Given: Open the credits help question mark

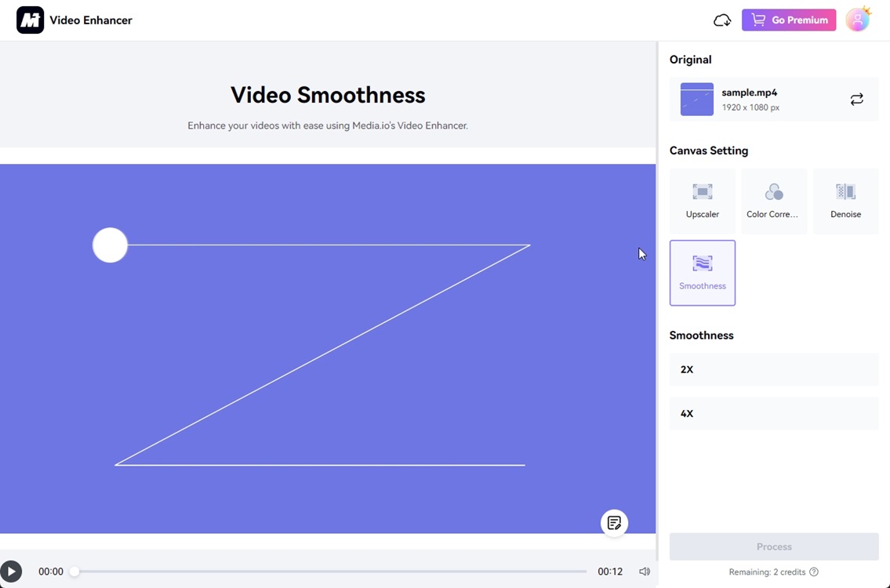Looking at the screenshot, I should pyautogui.click(x=814, y=572).
